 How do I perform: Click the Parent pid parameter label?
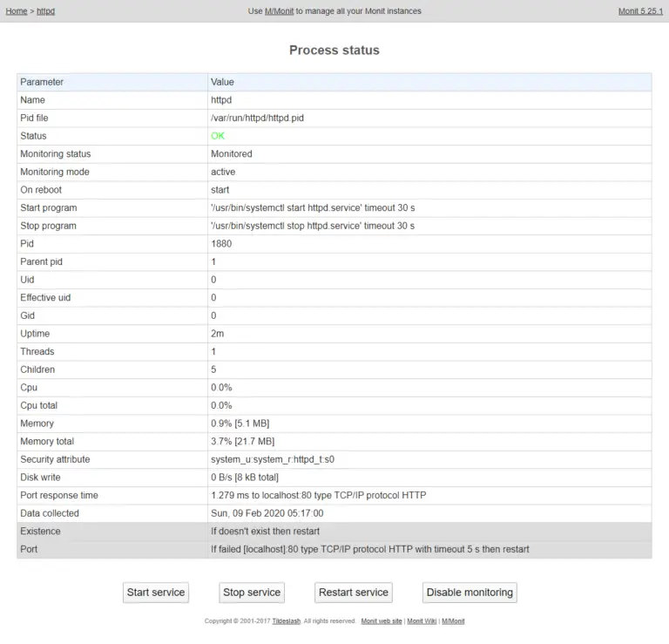tap(41, 261)
